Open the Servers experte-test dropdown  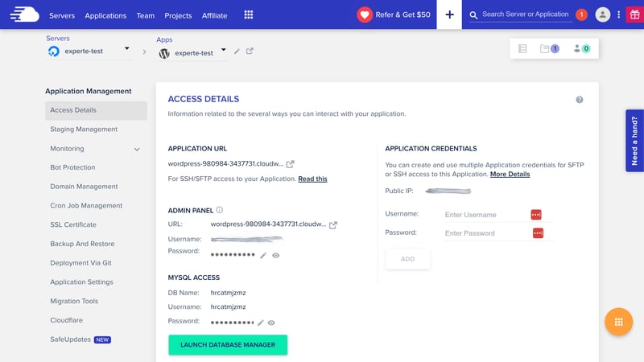127,48
